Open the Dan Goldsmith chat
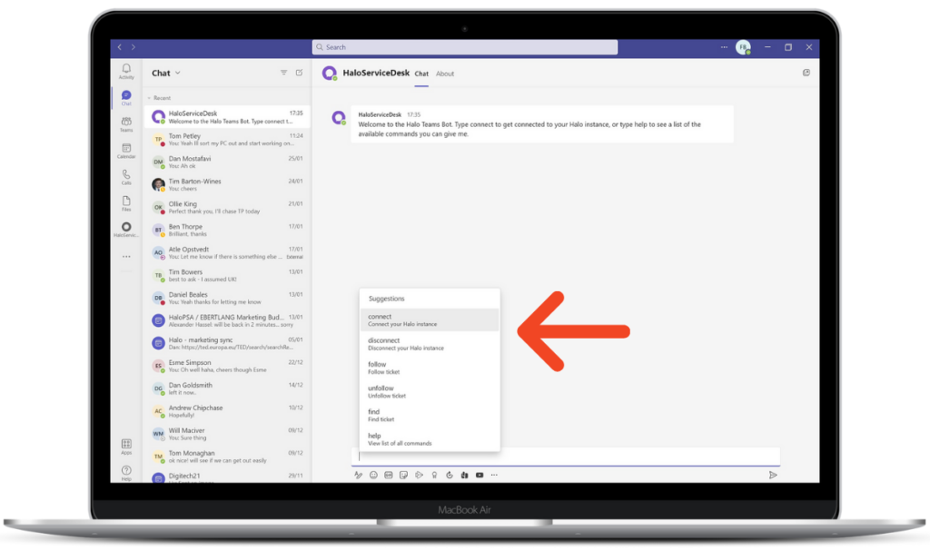The image size is (930, 560). point(227,388)
